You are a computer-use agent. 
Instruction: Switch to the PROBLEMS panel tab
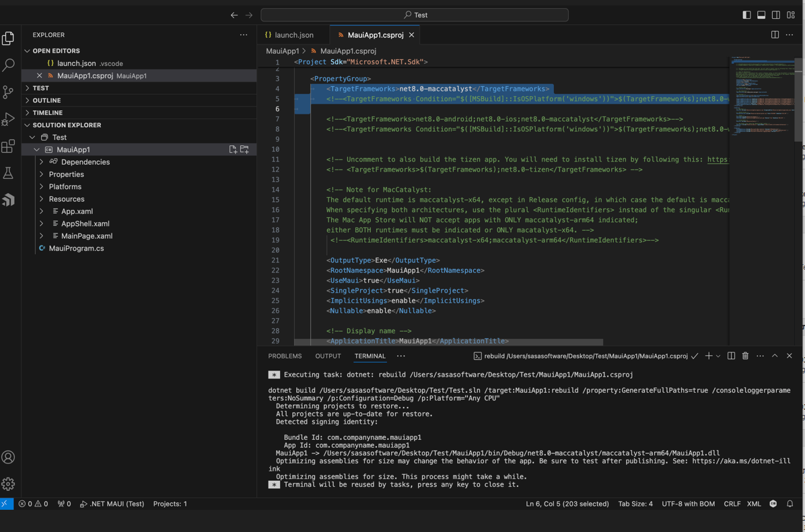click(x=285, y=356)
